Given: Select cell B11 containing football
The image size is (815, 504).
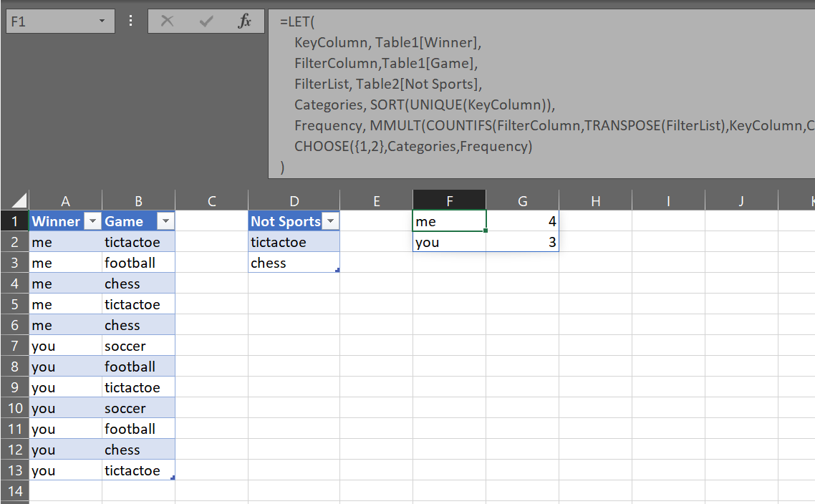Looking at the screenshot, I should point(139,429).
